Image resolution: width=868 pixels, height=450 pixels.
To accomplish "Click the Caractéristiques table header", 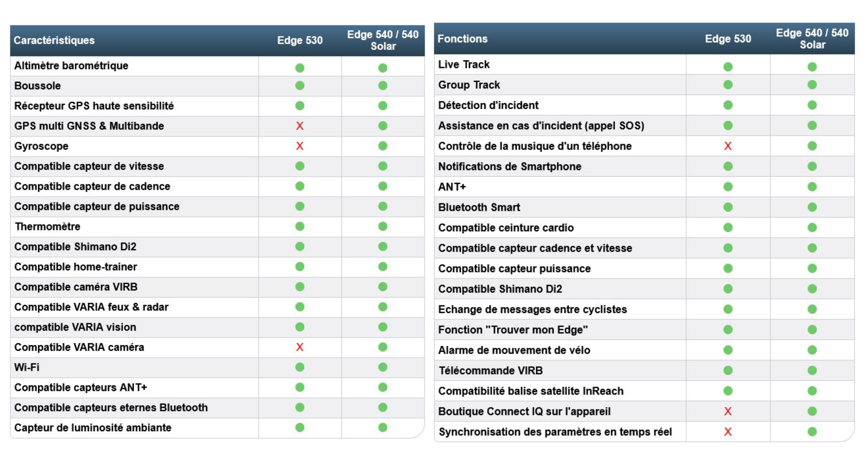I will click(54, 40).
